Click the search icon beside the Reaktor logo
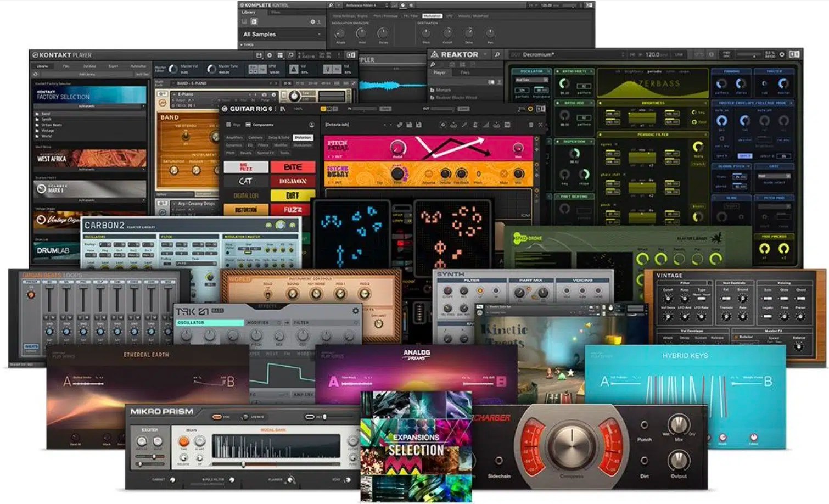Viewport: 829px width, 504px height. pos(497,54)
